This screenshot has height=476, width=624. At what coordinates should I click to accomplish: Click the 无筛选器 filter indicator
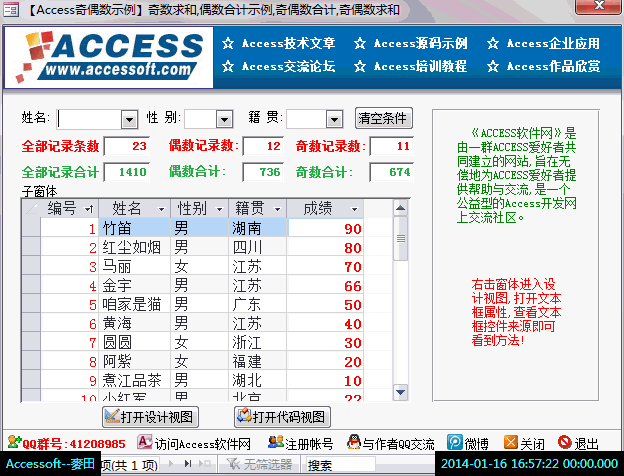click(x=260, y=464)
